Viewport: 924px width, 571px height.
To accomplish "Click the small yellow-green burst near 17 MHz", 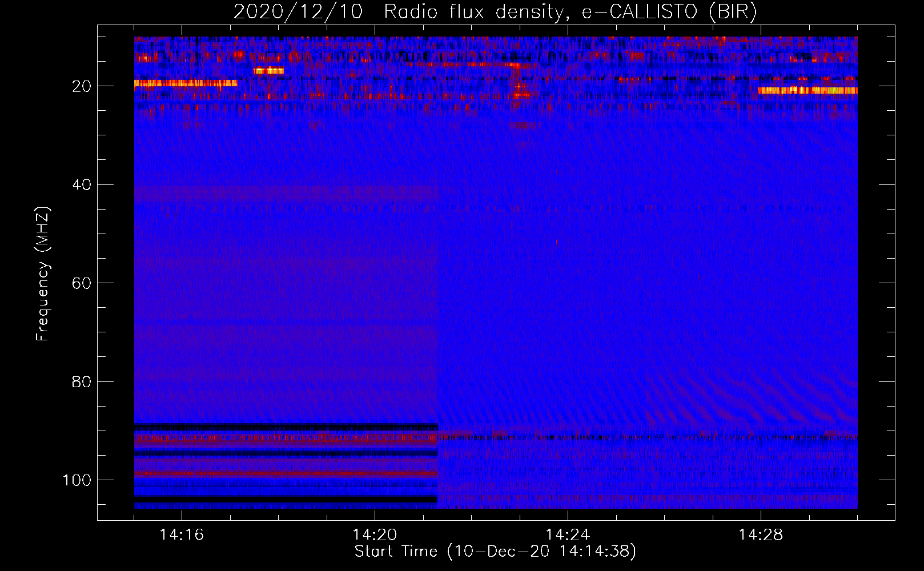I will (269, 71).
